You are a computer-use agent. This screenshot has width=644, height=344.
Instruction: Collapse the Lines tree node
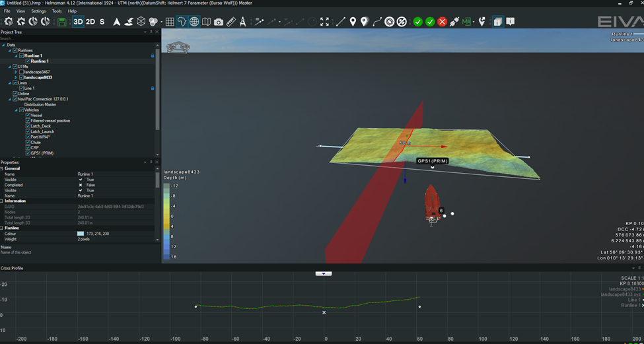[10, 83]
